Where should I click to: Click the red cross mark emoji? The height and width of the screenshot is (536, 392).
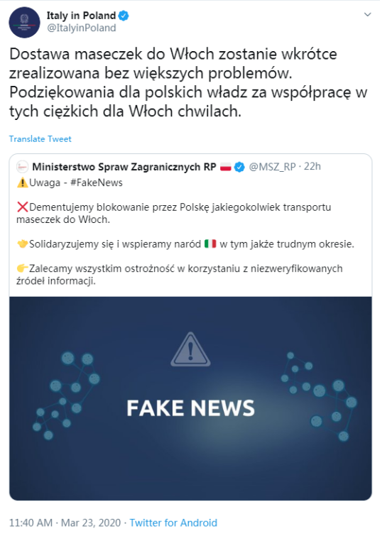pyautogui.click(x=22, y=207)
